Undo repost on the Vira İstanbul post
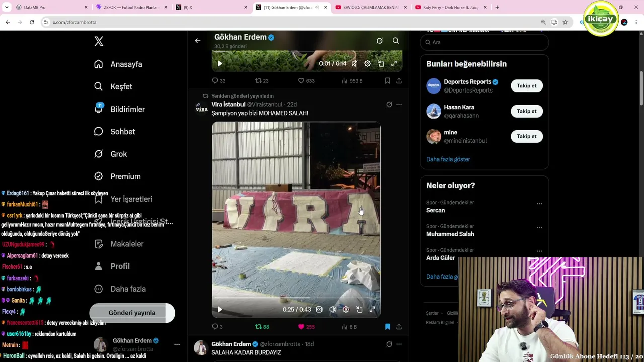644x362 pixels. click(x=262, y=327)
